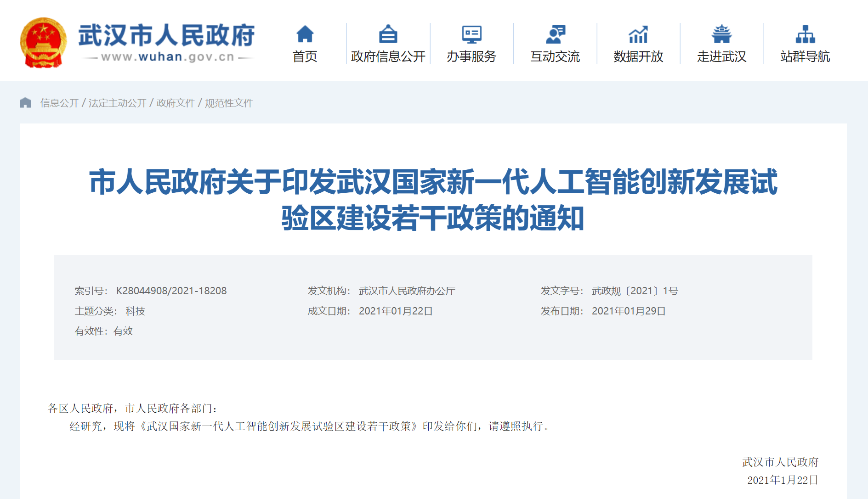
Task: Click the 走进武汉 tower building icon
Action: [721, 34]
